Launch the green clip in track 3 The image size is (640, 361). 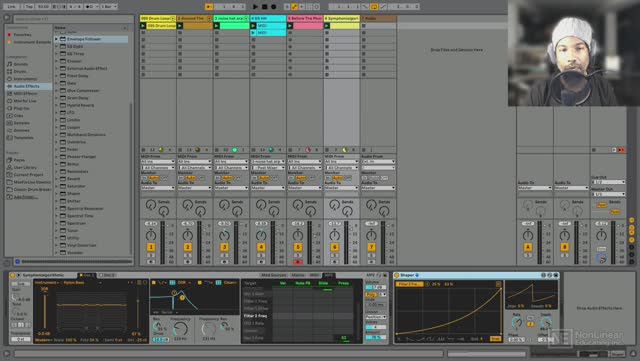(216, 26)
